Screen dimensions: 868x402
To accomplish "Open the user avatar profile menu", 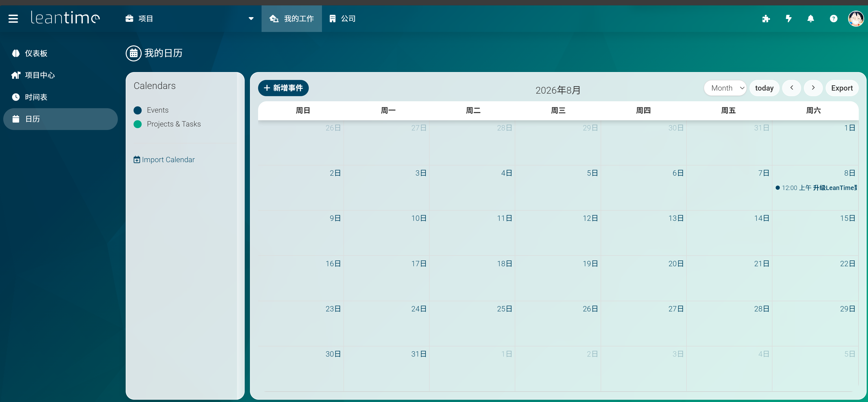I will click(856, 19).
